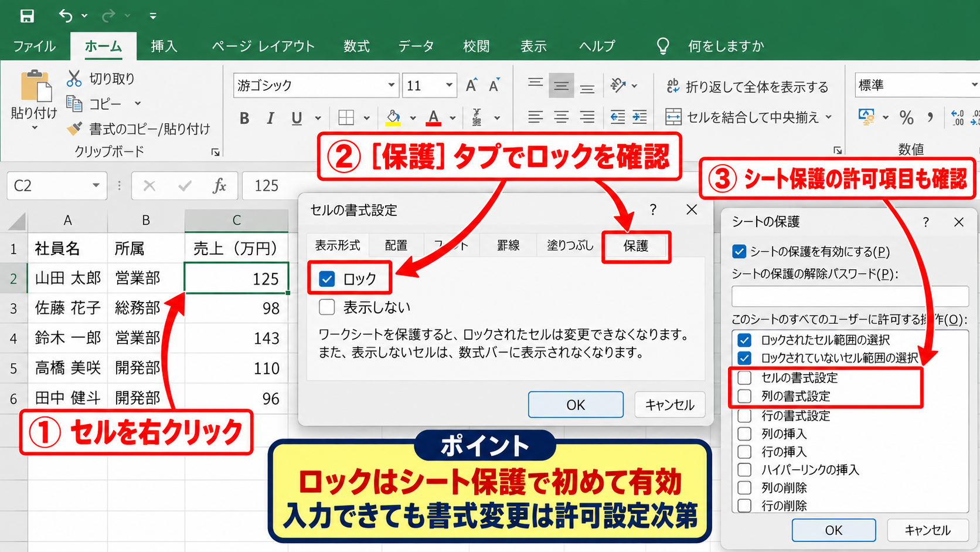Viewport: 980px width, 552px height.
Task: Click OK in セルの書式設定 dialog
Action: (576, 405)
